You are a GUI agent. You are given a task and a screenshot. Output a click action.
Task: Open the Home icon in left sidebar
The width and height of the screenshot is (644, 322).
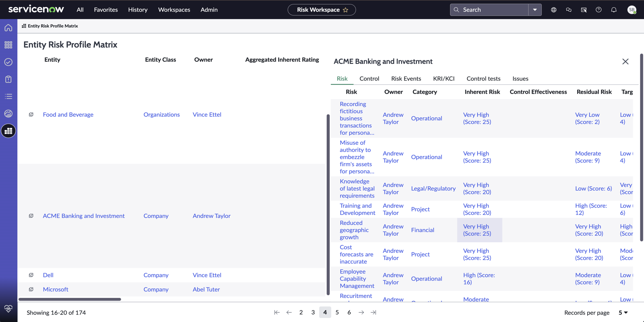point(8,28)
